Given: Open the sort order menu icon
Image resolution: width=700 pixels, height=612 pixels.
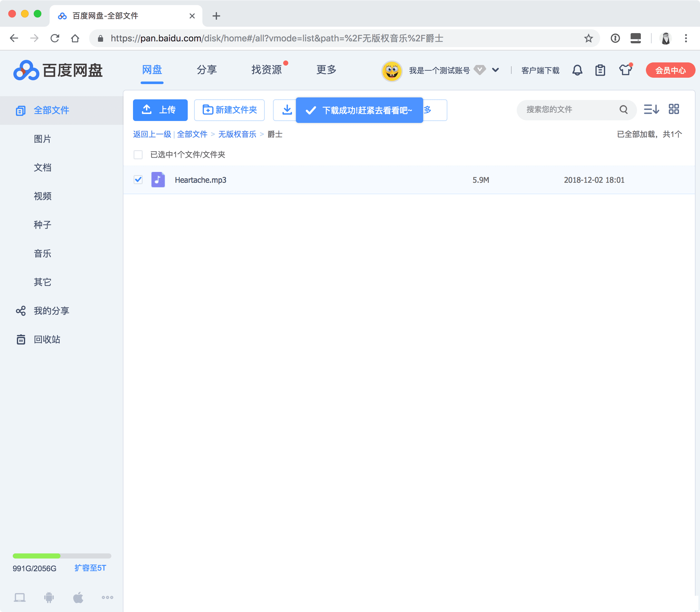Looking at the screenshot, I should 651,109.
